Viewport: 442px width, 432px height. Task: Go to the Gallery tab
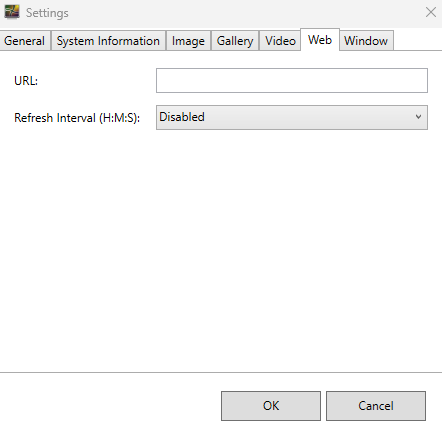(x=235, y=41)
